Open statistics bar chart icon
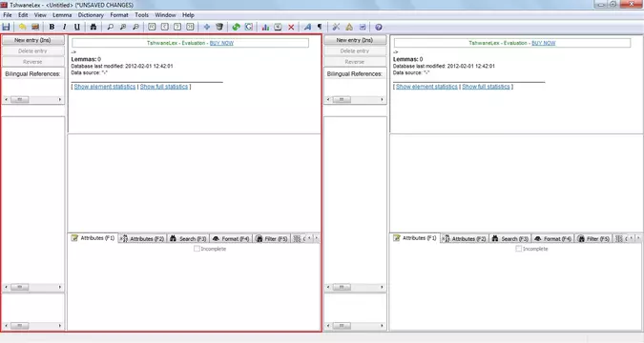The width and height of the screenshot is (644, 343). click(265, 27)
